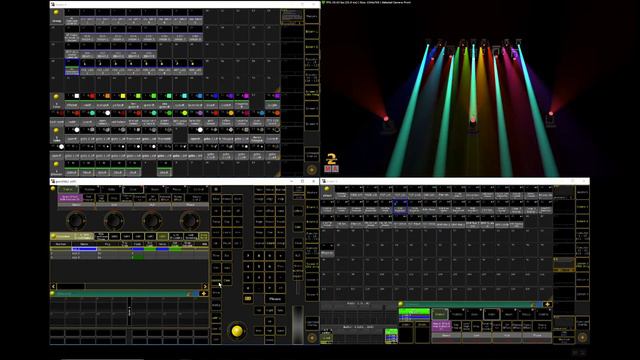The width and height of the screenshot is (640, 360).
Task: Click the gold plus icon on bottom-right teal bar
Action: tap(547, 304)
